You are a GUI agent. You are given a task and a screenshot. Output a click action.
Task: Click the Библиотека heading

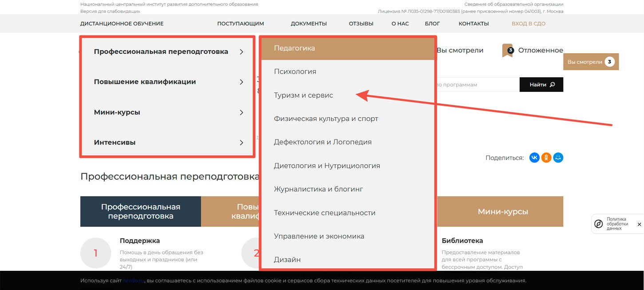tap(462, 241)
